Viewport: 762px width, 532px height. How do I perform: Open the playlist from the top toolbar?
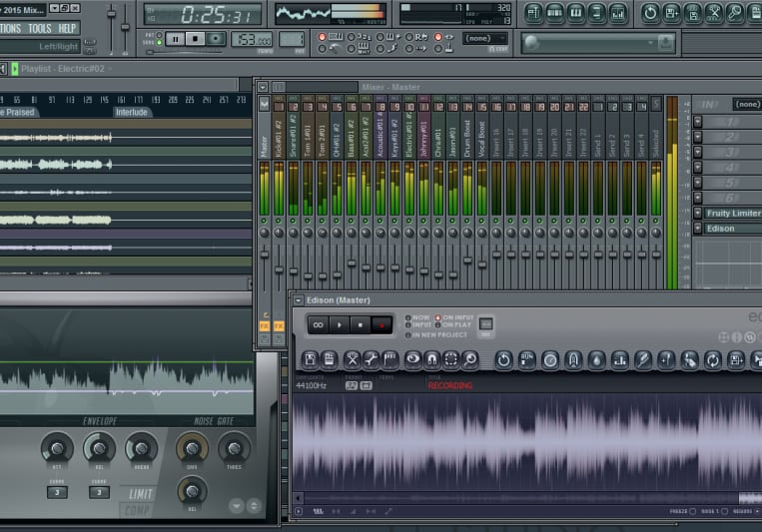click(533, 13)
